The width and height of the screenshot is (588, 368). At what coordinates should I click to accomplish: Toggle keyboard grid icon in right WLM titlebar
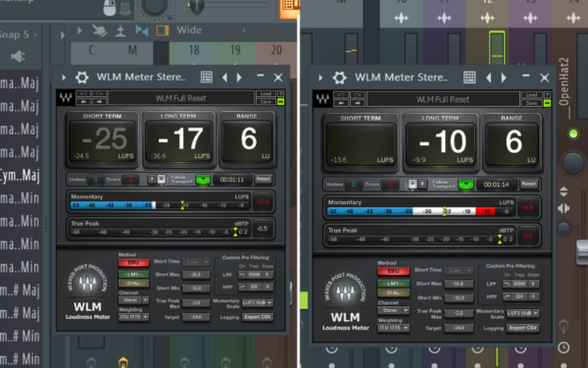click(469, 78)
